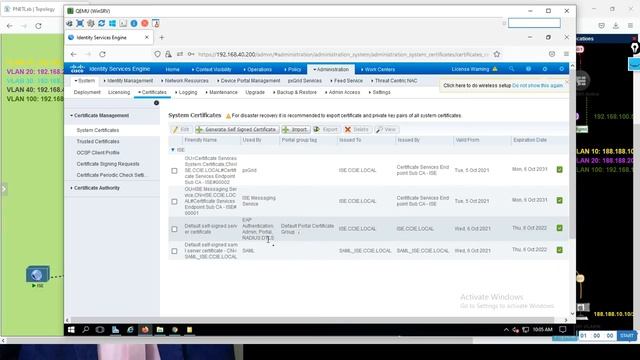
Task: Click Do not show this again link
Action: click(x=537, y=86)
